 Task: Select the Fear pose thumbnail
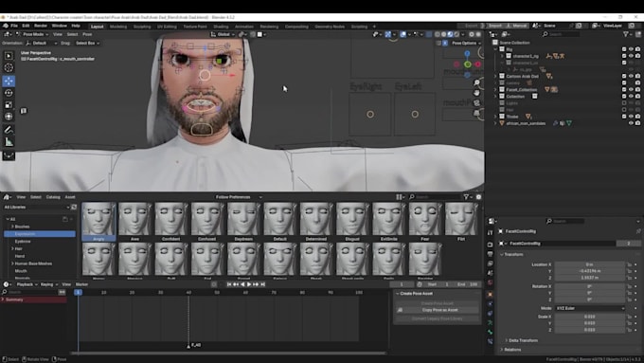[424, 221]
